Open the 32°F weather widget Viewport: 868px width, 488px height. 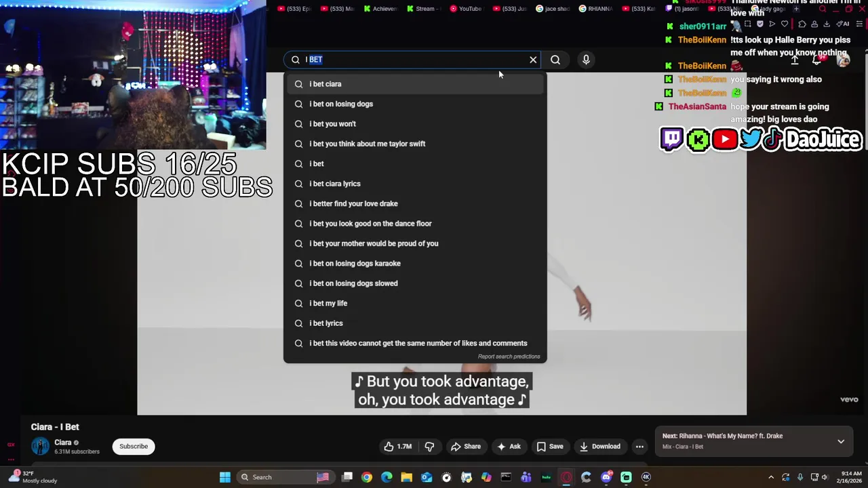pos(32,477)
